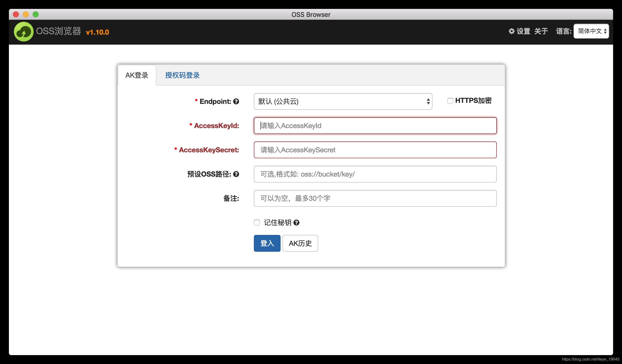Enable HTTPS加密 checkbox
Screen dimensions: 622x364
coord(449,101)
